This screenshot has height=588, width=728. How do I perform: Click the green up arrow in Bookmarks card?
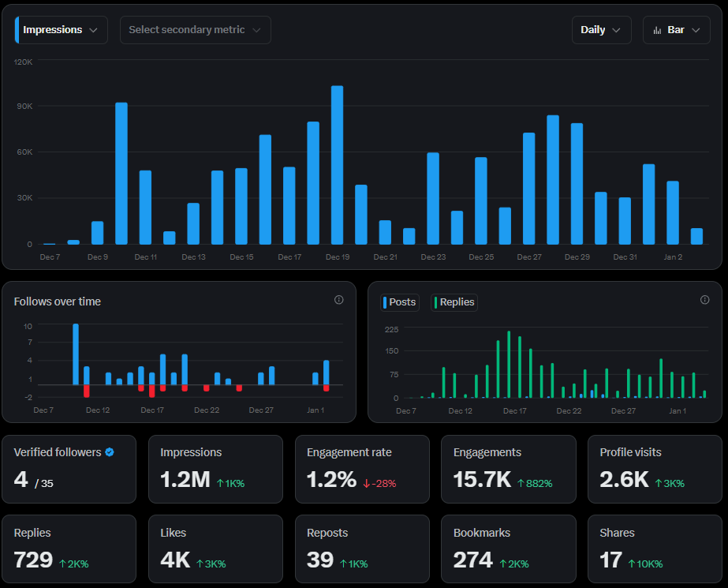point(502,564)
